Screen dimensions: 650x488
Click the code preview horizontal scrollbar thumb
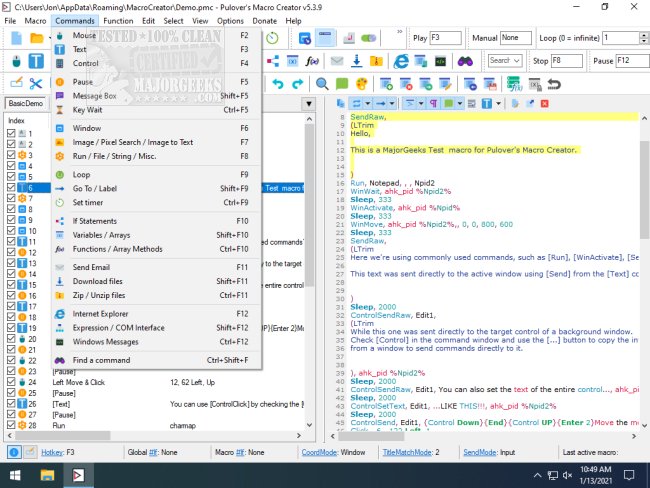click(370, 436)
